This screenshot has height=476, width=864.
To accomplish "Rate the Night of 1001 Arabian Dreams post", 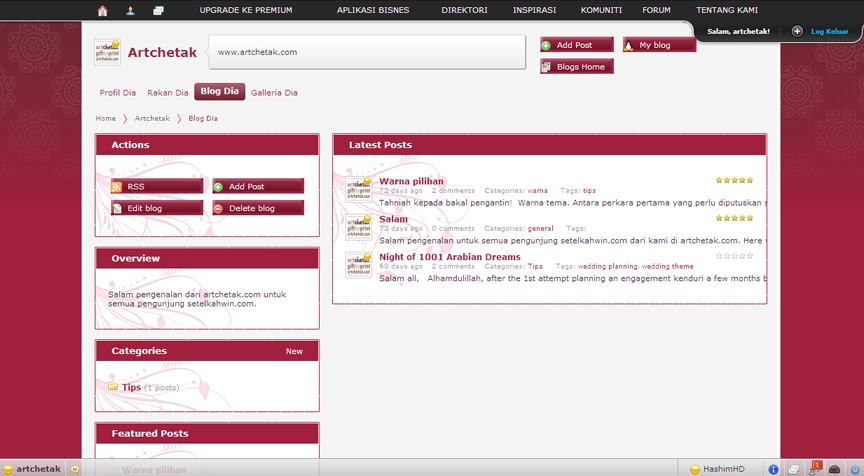I will tap(734, 256).
